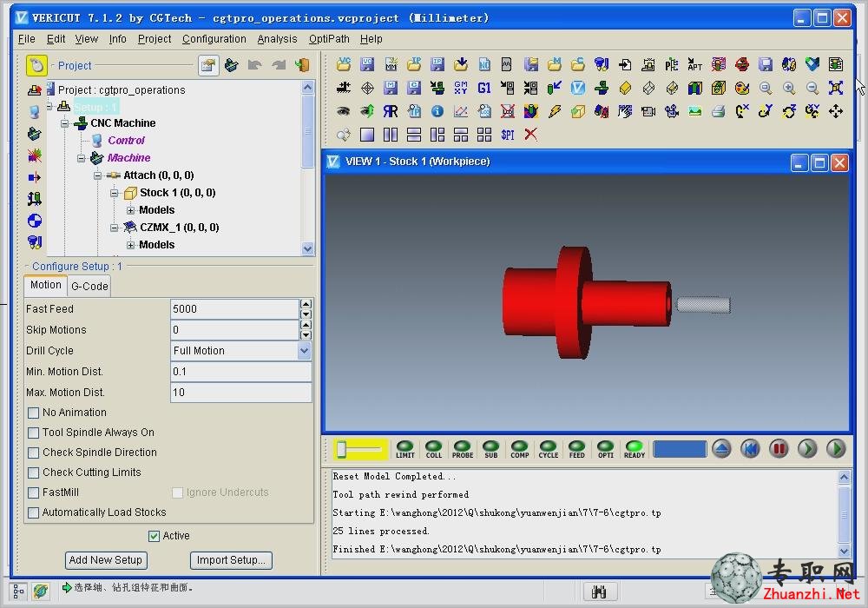
Task: Enable Tool Spindle Always On checkbox
Action: [33, 433]
